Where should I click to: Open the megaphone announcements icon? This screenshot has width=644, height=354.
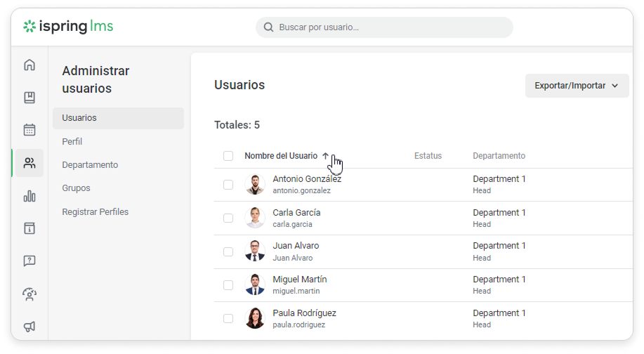[29, 326]
